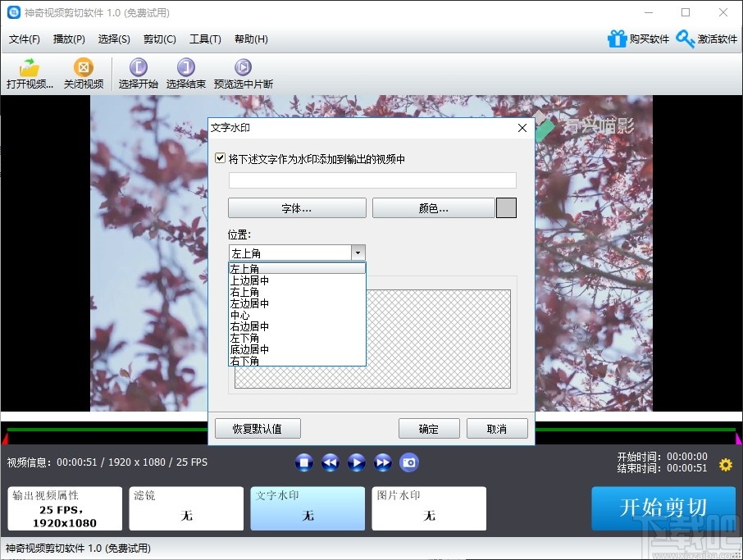Open the settings gear by the time fields
This screenshot has height=560, width=743.
tap(726, 465)
